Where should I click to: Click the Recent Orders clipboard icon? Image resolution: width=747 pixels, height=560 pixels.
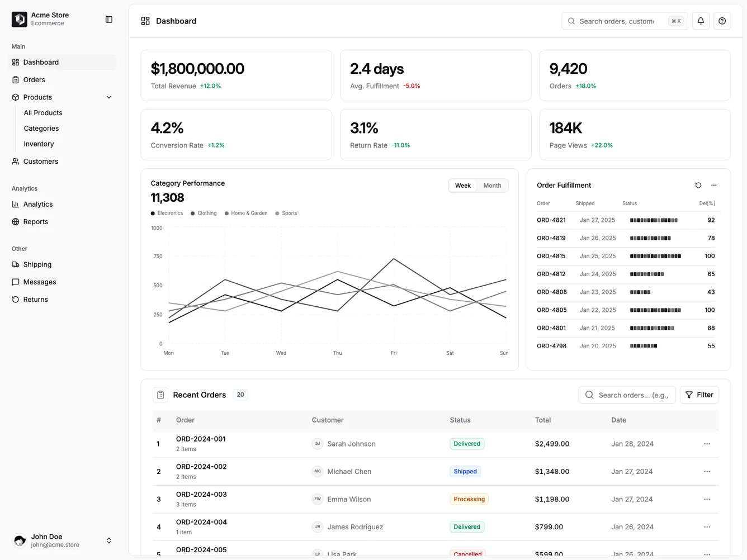(160, 395)
